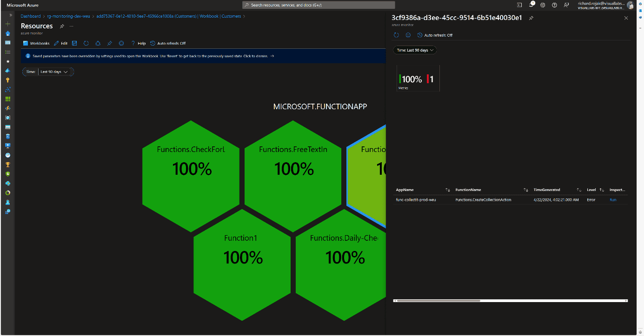
Task: Open the Feedback icon in the top bar
Action: click(x=566, y=5)
